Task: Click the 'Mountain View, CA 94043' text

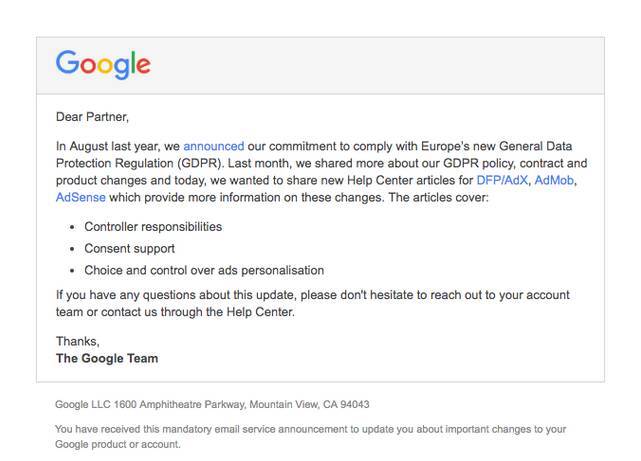Action: coord(309,405)
